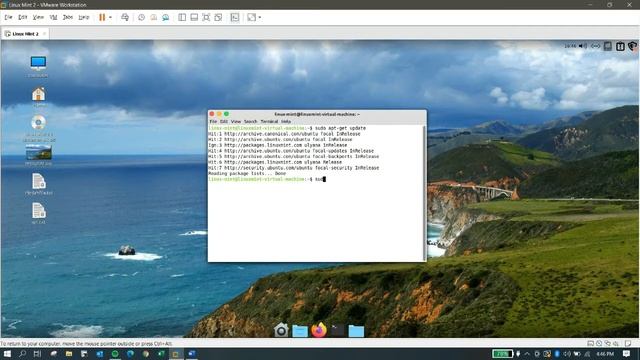
Task: Open the Mint update manager shield icon
Action: (x=633, y=46)
